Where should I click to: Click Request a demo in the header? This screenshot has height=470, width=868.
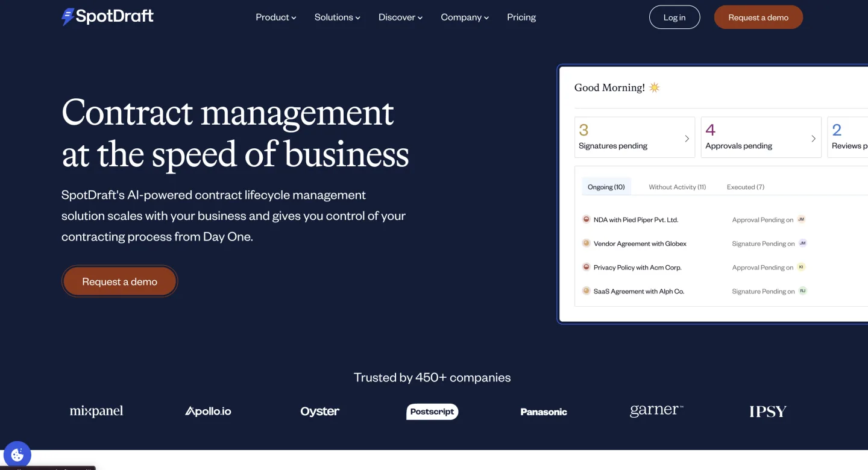click(x=758, y=17)
